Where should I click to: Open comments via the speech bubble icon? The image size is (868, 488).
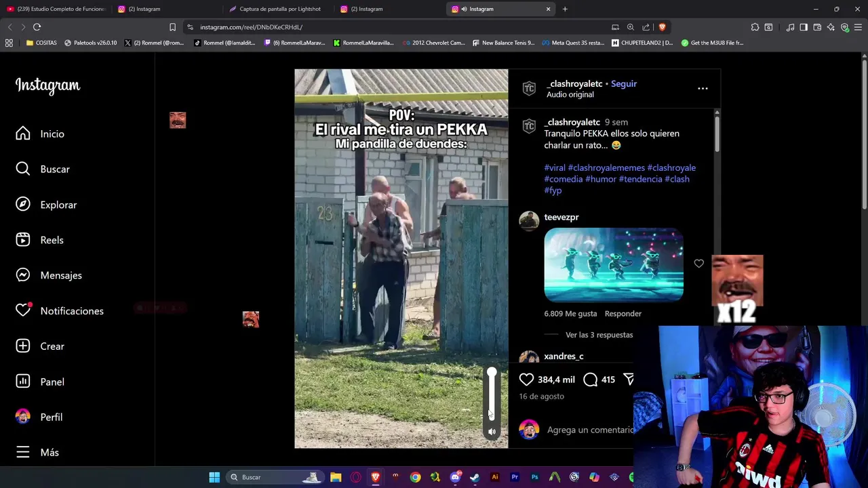(591, 380)
